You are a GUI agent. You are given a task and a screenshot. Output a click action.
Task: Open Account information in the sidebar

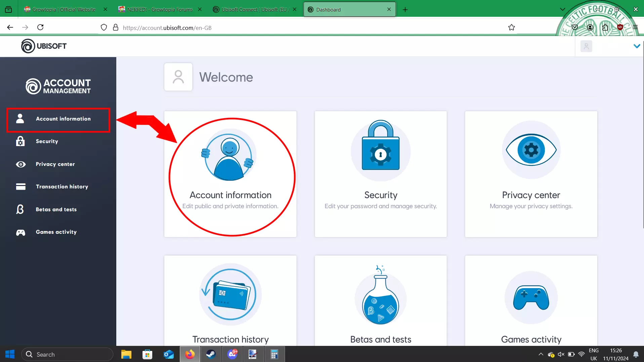tap(58, 119)
